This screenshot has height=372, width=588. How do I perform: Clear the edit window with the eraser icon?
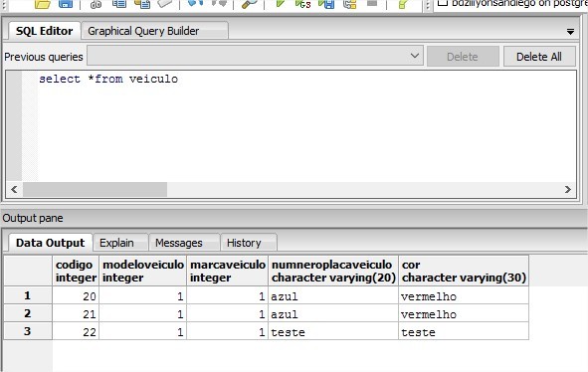pyautogui.click(x=165, y=4)
